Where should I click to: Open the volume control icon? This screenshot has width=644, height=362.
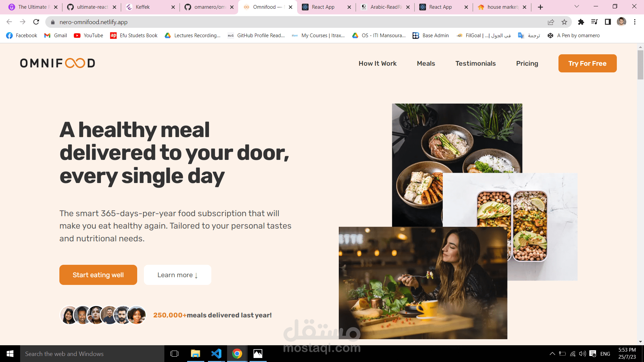(x=583, y=354)
